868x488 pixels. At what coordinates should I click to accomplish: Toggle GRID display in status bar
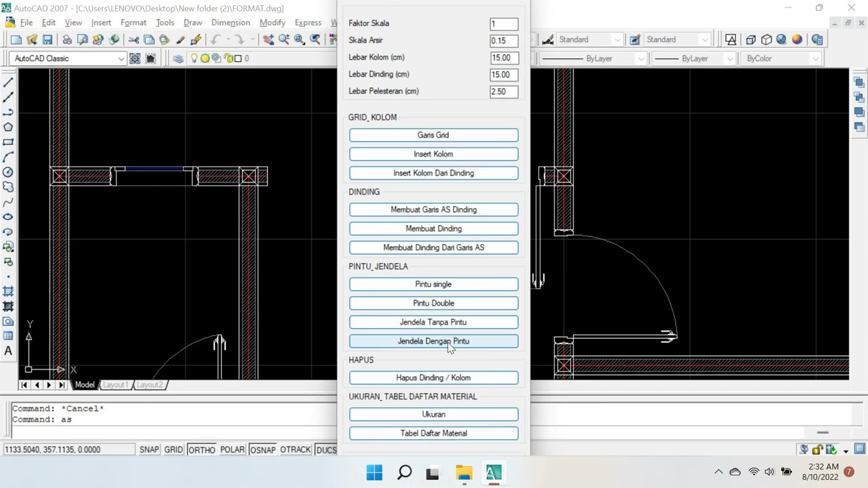pos(174,449)
